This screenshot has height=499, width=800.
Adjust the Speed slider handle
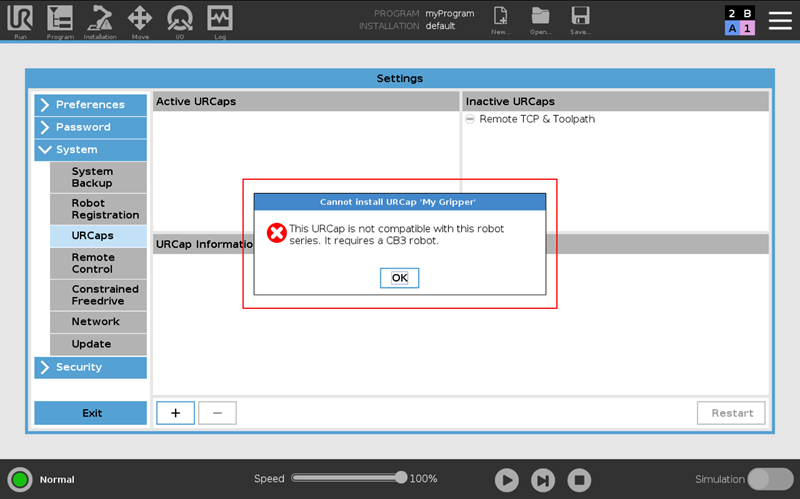tap(401, 478)
